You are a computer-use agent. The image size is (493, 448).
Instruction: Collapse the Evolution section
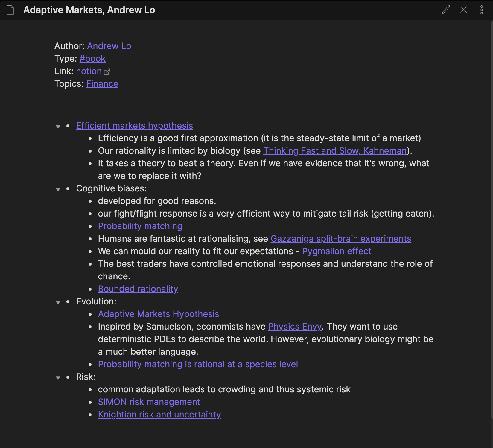pyautogui.click(x=58, y=302)
